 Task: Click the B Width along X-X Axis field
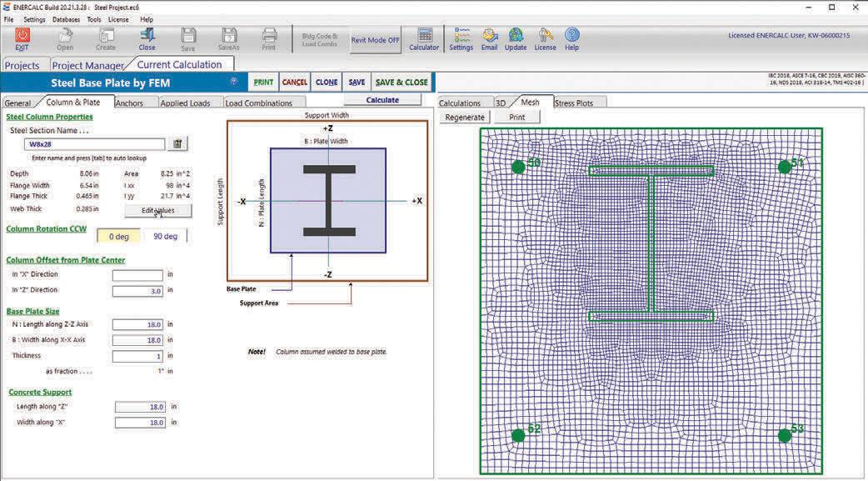(137, 340)
